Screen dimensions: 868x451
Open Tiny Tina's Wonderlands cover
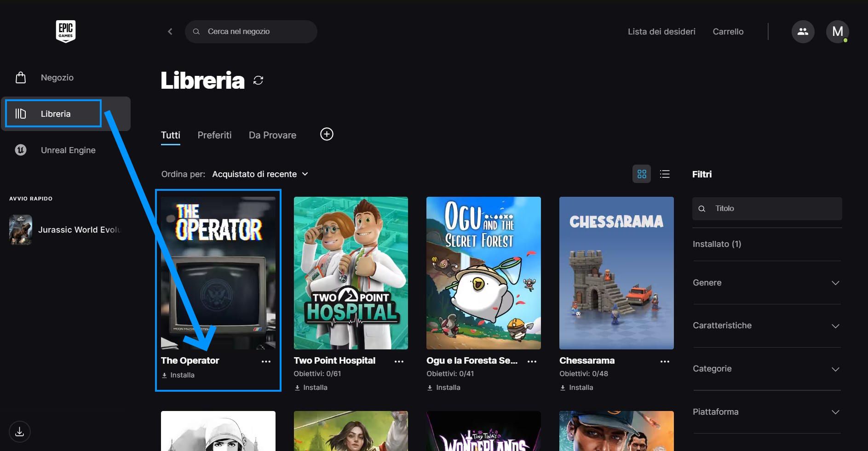[483, 431]
